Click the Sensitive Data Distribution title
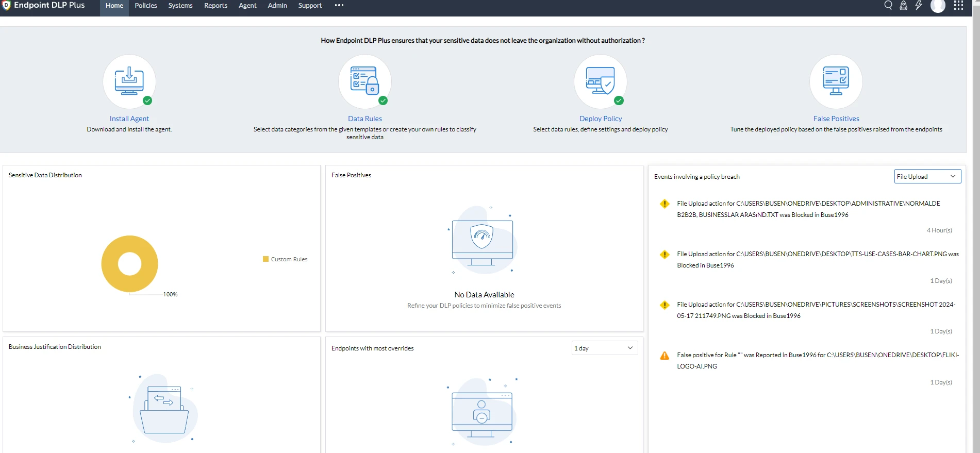 45,175
